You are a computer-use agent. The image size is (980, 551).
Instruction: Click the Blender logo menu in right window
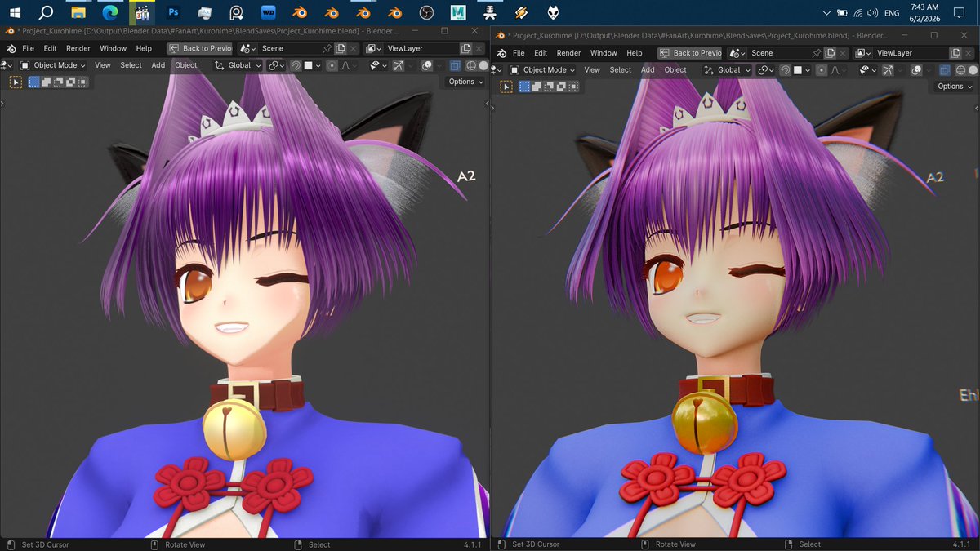501,53
